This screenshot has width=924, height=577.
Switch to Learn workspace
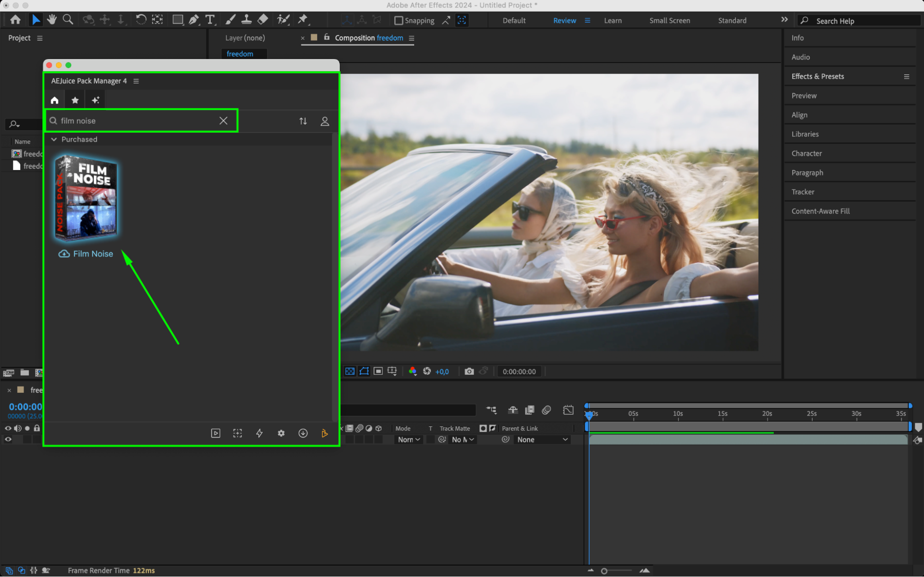pyautogui.click(x=612, y=21)
